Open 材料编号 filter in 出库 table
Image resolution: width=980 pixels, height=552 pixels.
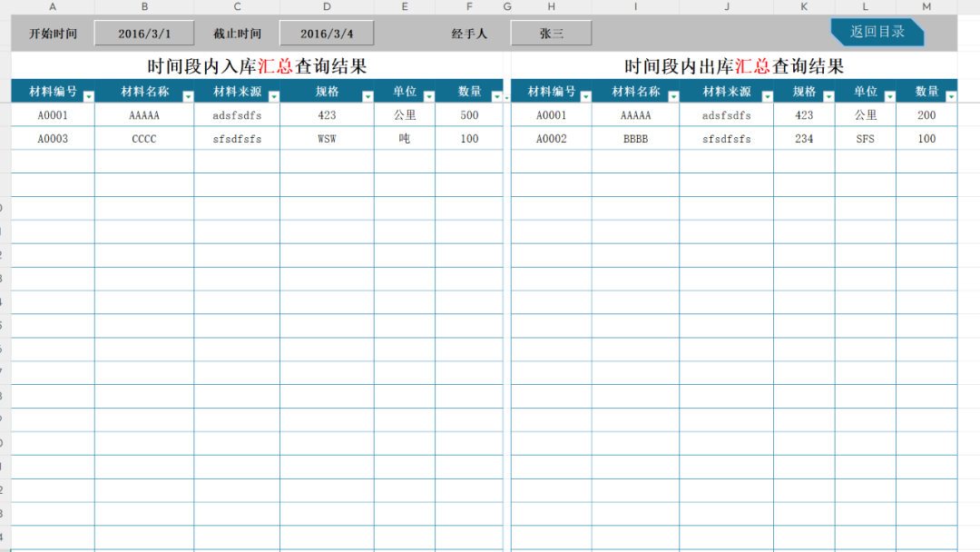(x=585, y=96)
